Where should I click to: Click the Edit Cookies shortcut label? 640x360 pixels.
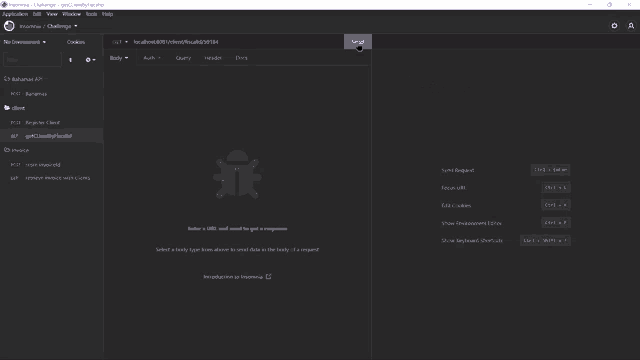[x=456, y=205]
